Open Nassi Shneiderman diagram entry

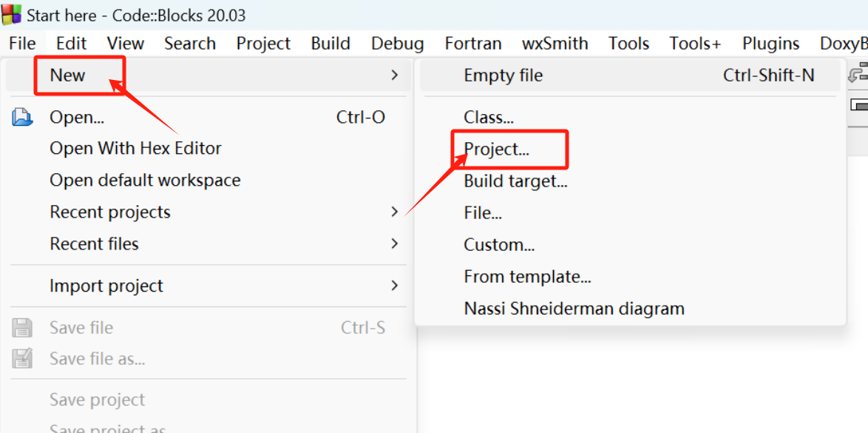574,308
